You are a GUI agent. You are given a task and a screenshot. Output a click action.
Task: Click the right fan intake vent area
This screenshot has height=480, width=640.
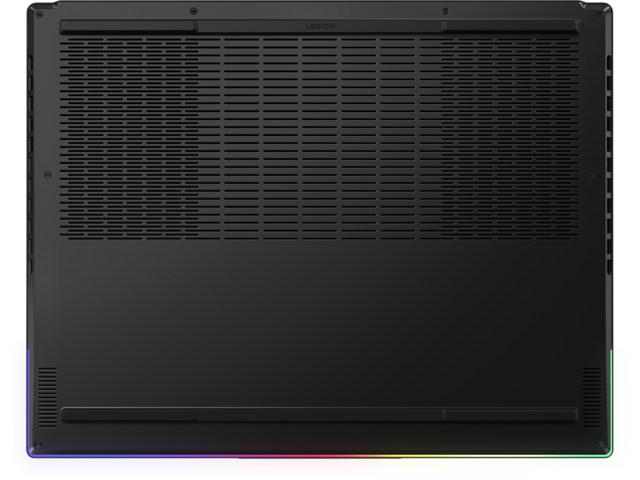point(510,135)
